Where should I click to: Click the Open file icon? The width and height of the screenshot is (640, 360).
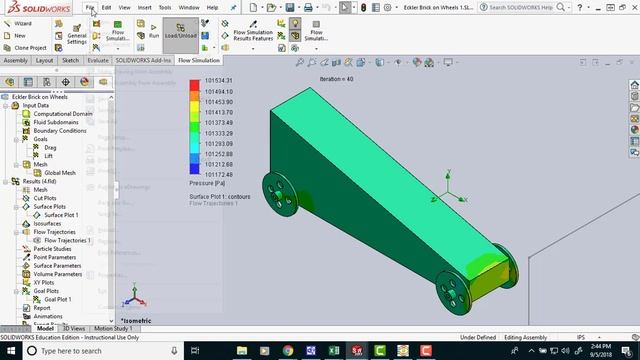271,7
